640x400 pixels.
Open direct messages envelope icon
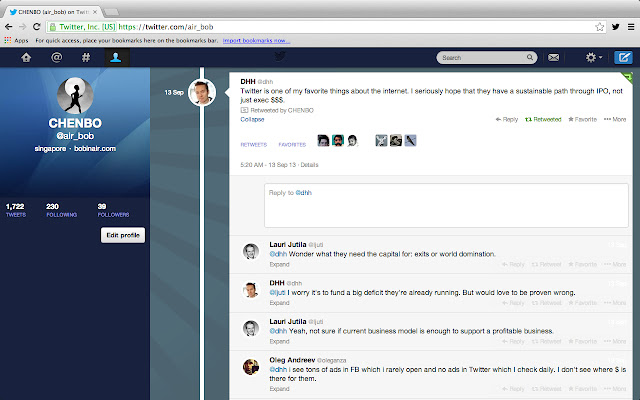[553, 58]
